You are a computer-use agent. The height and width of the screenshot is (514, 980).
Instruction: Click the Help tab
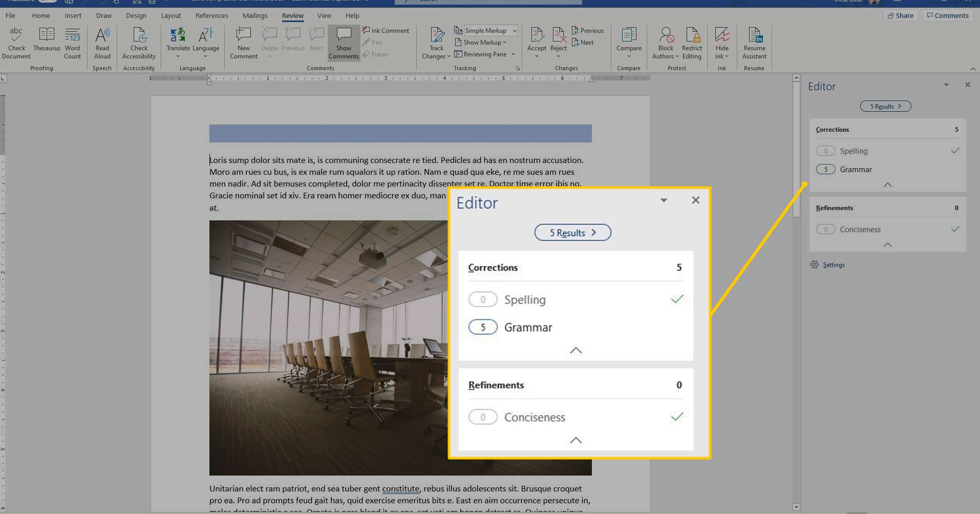point(352,15)
